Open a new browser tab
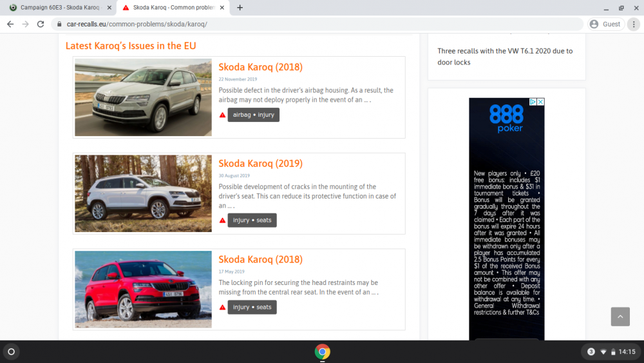This screenshot has height=363, width=644. click(x=240, y=7)
